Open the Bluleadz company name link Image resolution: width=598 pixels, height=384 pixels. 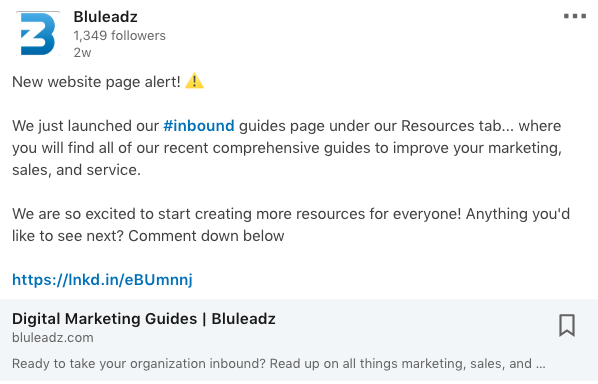tap(105, 17)
